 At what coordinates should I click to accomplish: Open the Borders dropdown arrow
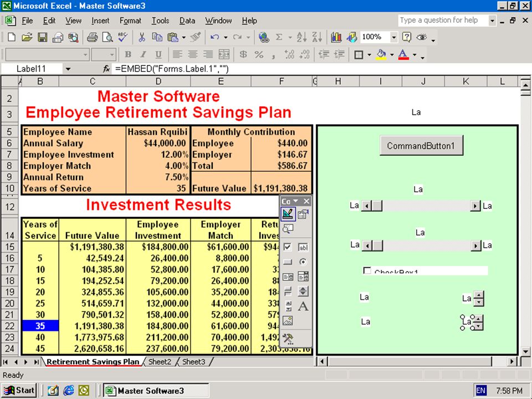(369, 55)
